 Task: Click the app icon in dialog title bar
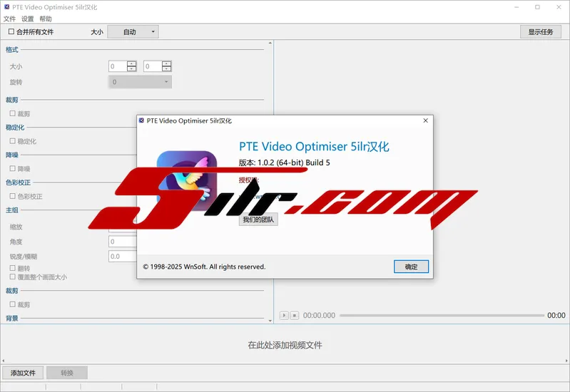(x=141, y=120)
